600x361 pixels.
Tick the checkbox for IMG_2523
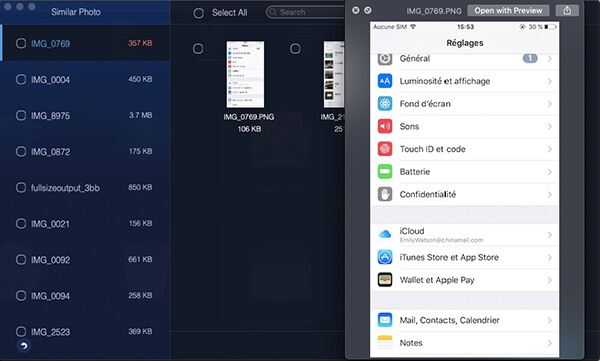click(21, 332)
